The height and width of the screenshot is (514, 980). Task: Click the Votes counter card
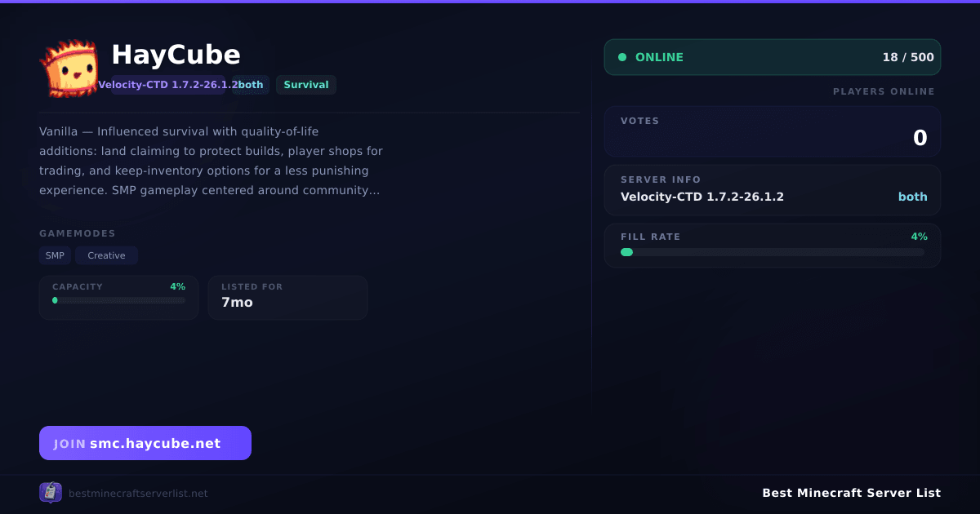point(773,131)
